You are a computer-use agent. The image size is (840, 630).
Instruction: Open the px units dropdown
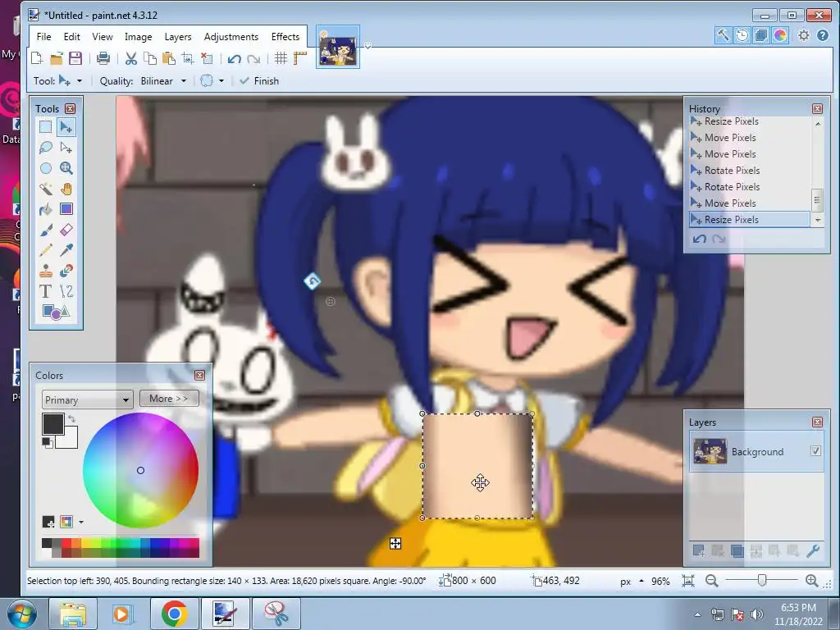point(631,582)
